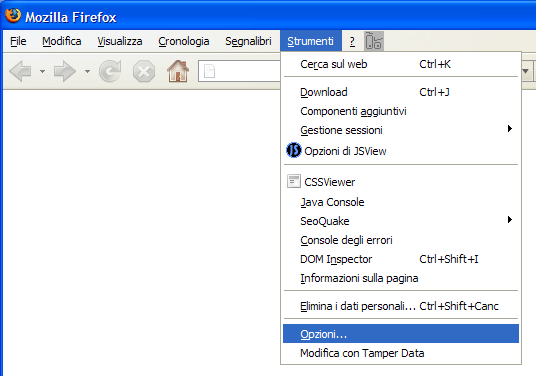Click the Stop loading icon

[144, 71]
